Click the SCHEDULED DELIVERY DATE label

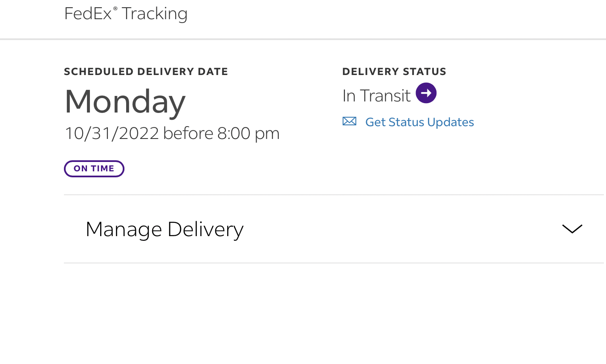click(x=146, y=72)
